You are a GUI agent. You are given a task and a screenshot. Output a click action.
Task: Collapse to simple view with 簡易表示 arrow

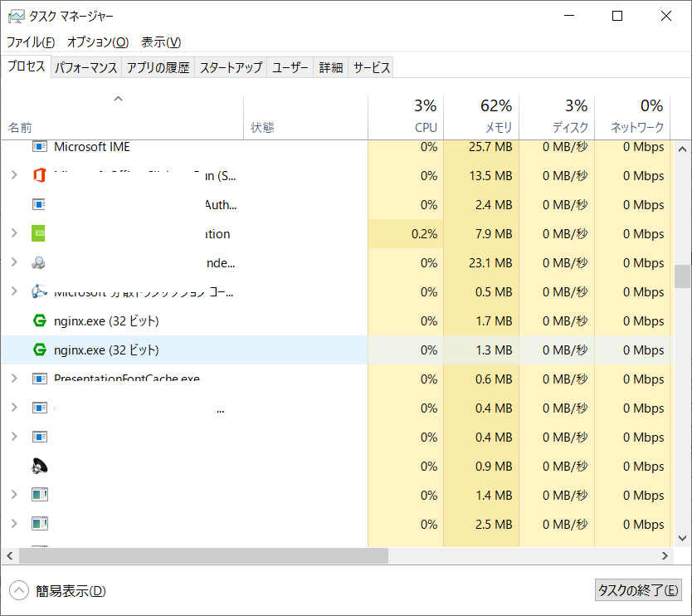click(x=19, y=590)
